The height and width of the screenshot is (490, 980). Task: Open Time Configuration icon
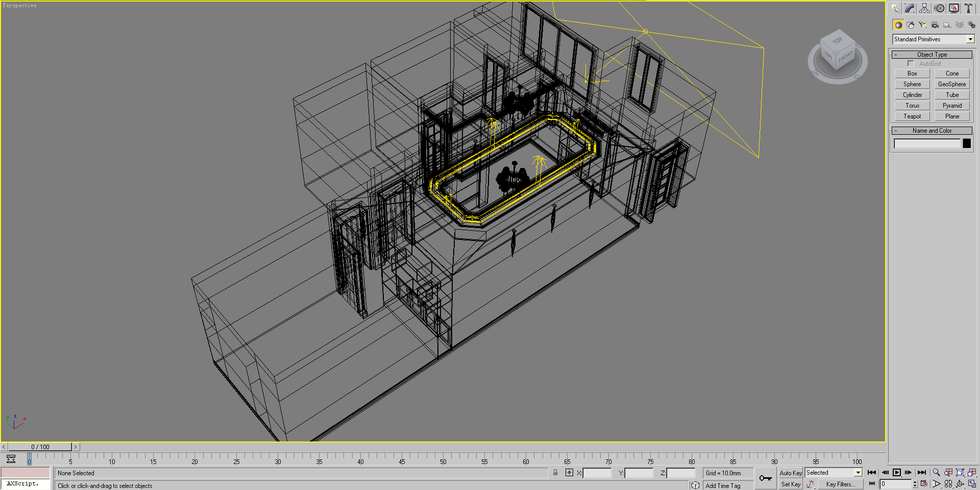(924, 484)
